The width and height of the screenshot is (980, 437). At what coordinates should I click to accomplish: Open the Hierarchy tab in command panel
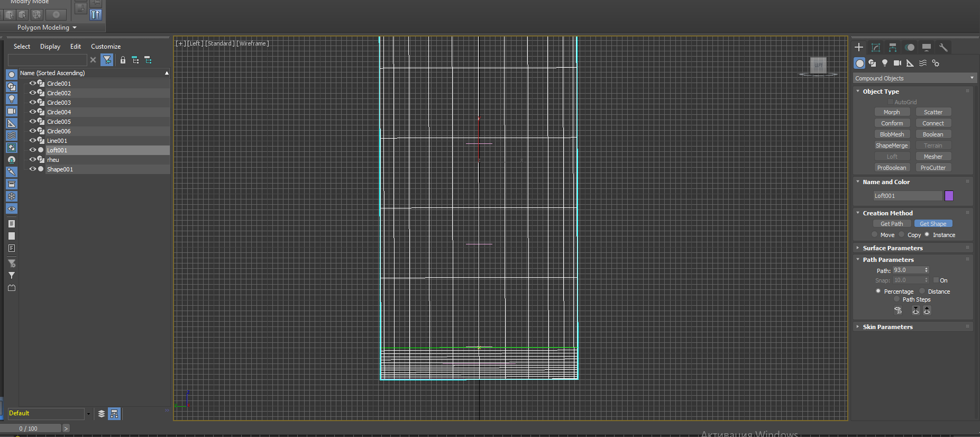point(893,47)
